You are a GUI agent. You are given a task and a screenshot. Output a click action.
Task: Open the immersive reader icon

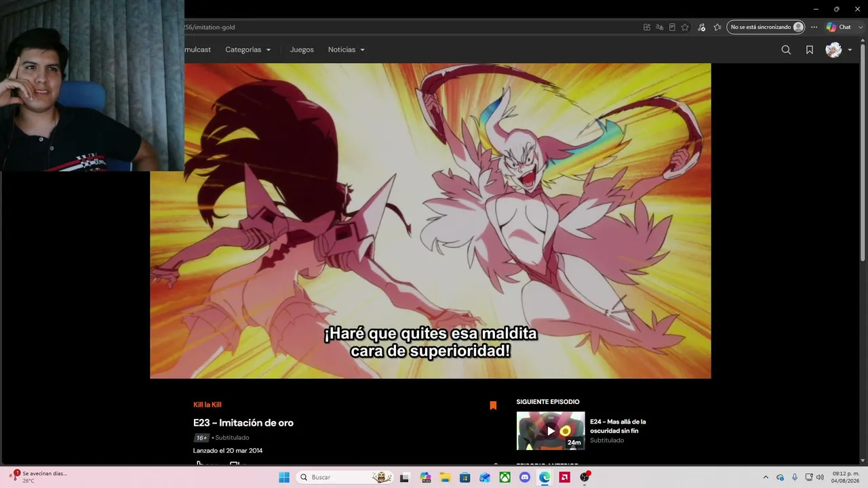coord(672,27)
